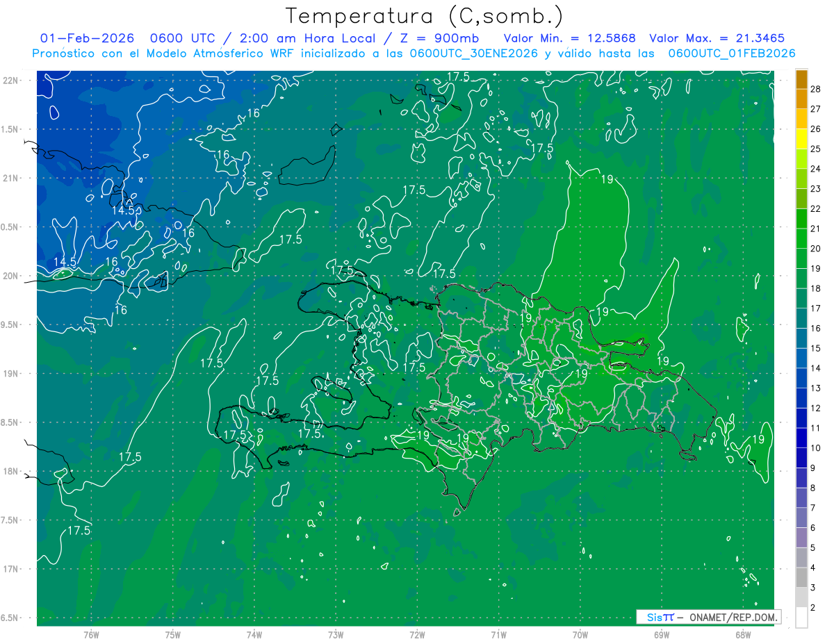Click the yellow swatch between 25 and 26

(801, 138)
